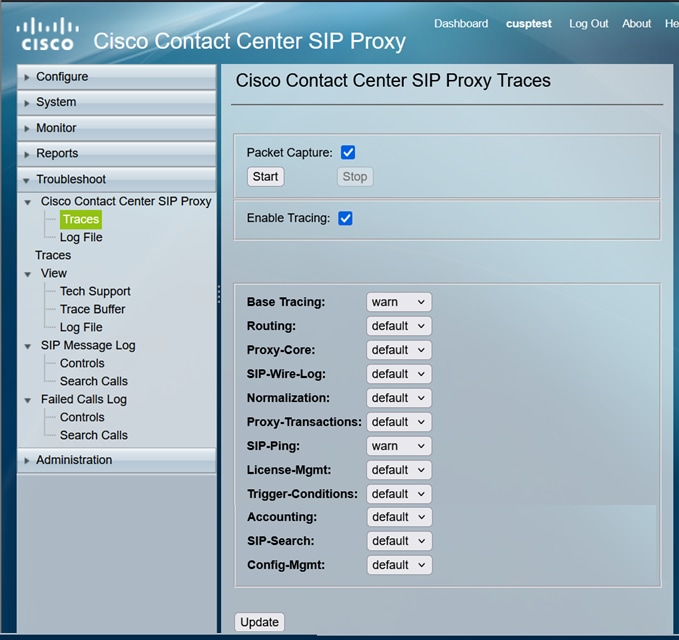
Task: Open the SIP-Ping trace level dropdown
Action: pos(399,446)
